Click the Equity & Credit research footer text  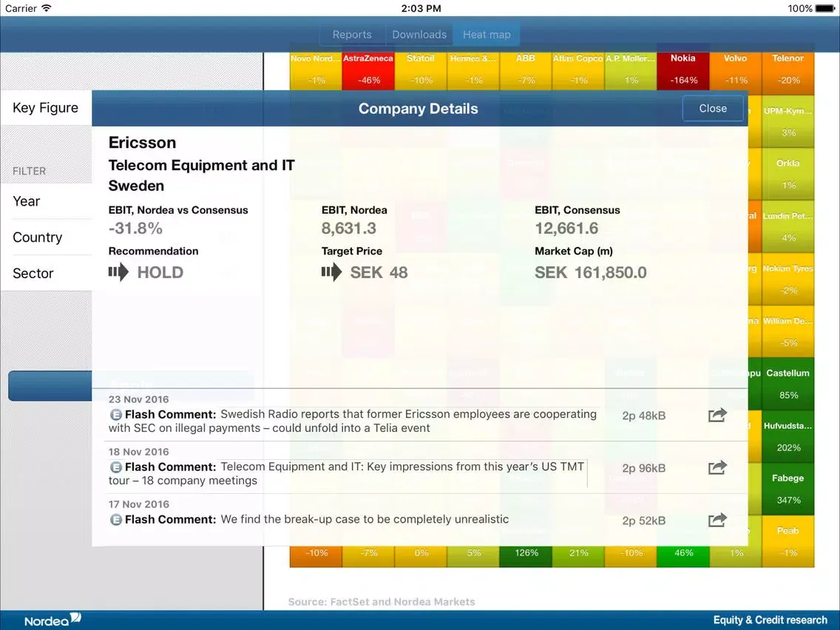click(x=770, y=620)
